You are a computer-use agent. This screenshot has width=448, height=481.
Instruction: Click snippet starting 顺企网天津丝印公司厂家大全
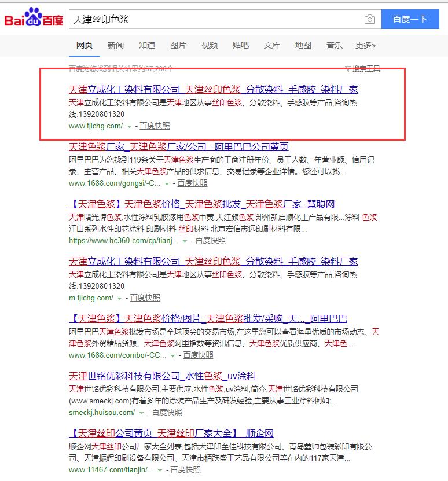pos(221,452)
